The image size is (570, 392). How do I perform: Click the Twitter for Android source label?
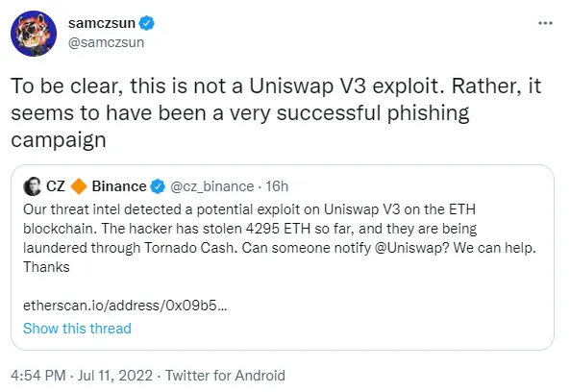click(x=225, y=376)
